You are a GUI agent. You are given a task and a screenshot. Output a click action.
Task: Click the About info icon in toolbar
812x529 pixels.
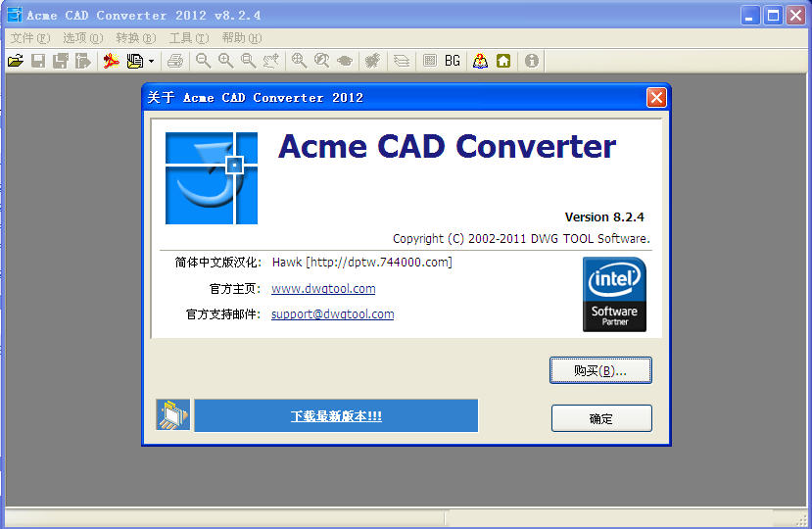tap(531, 61)
